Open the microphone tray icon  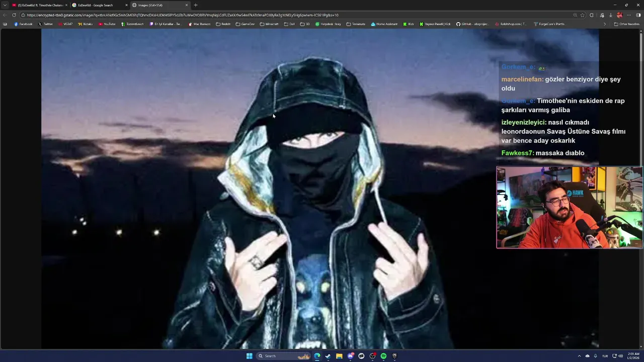[595, 356]
